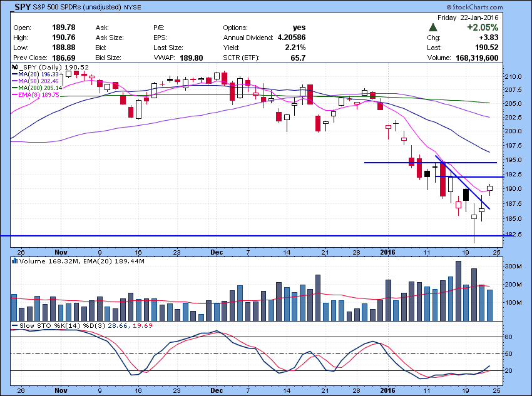The width and height of the screenshot is (532, 396).
Task: Click the 'EMA(20) 189.44M' volume legend text
Action: pos(114,261)
